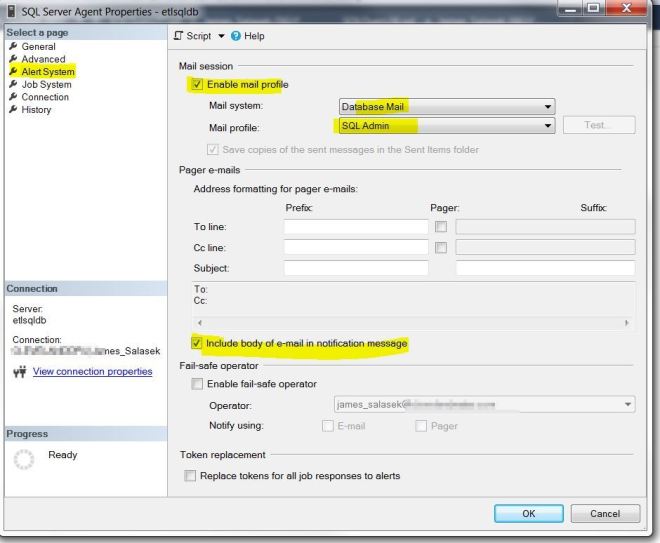Open the Mail system dropdown
Image resolution: width=660 pixels, height=543 pixels.
pos(547,106)
